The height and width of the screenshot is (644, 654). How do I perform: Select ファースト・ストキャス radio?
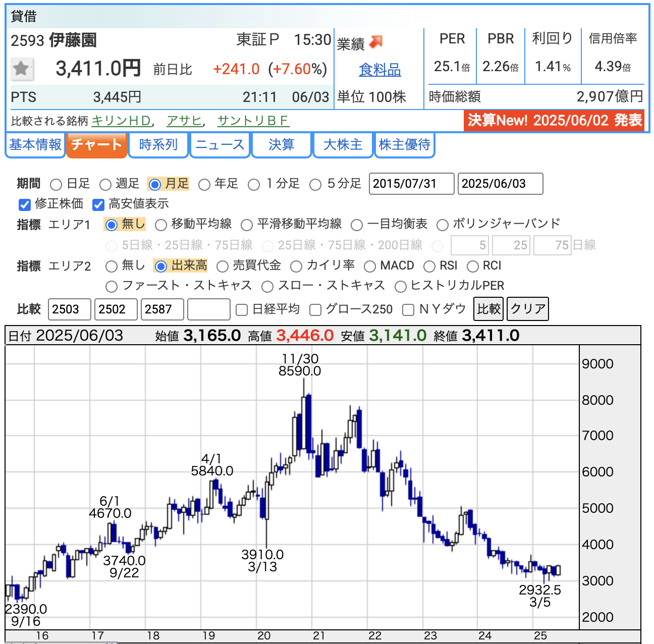click(x=112, y=287)
